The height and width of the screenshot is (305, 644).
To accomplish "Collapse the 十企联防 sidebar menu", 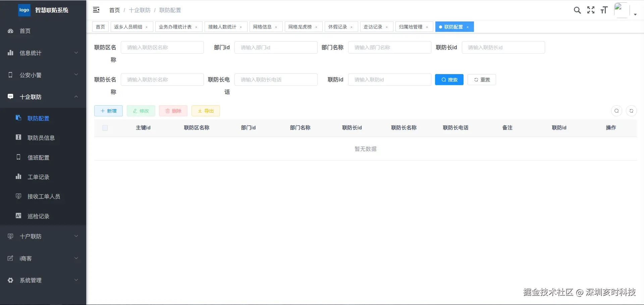I will click(x=43, y=97).
